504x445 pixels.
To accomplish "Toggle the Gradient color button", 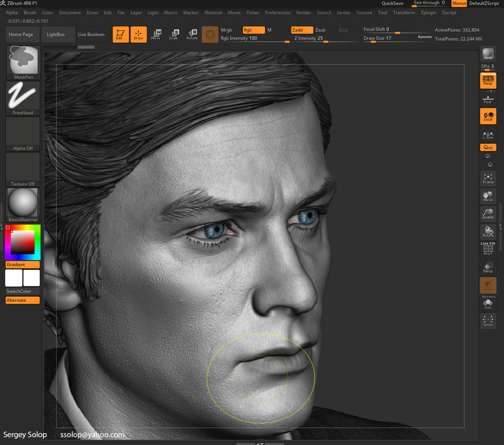I will [23, 265].
